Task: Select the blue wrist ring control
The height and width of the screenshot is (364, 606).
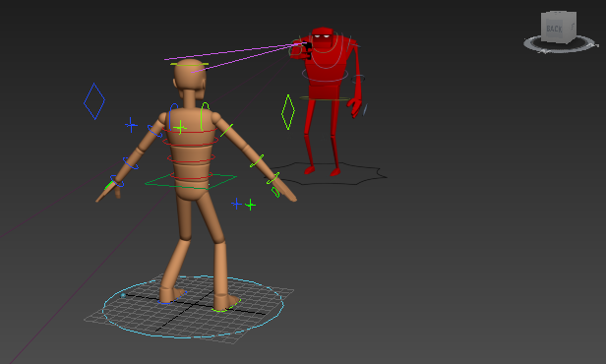Action: point(117,181)
